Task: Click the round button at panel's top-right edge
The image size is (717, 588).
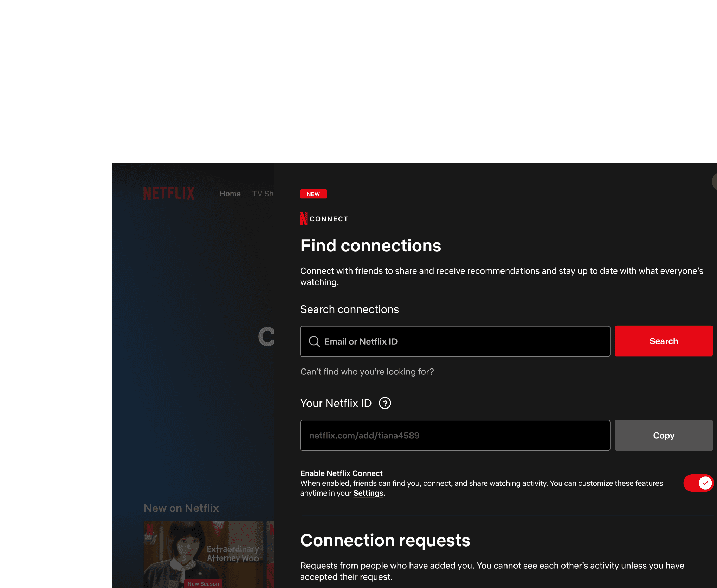Action: coord(715,182)
